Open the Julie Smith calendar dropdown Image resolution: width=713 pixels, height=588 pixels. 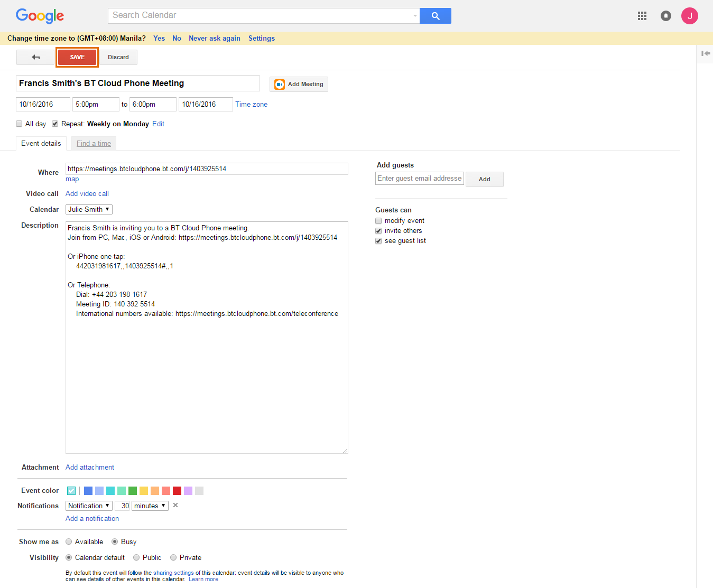(x=89, y=210)
